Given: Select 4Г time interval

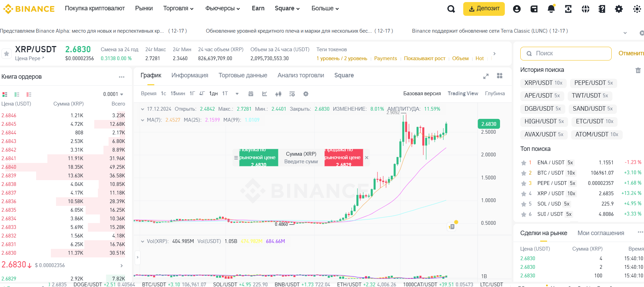Looking at the screenshot, I should click(202, 93).
